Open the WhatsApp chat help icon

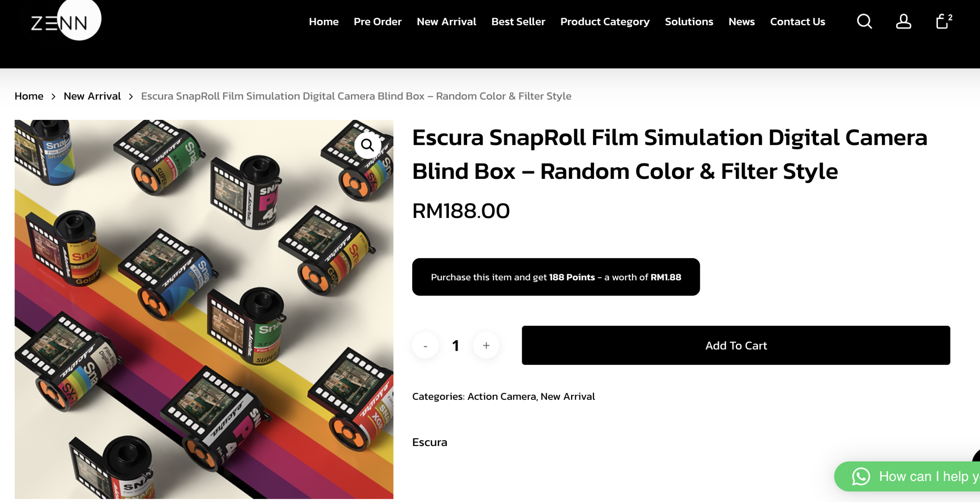click(x=861, y=476)
